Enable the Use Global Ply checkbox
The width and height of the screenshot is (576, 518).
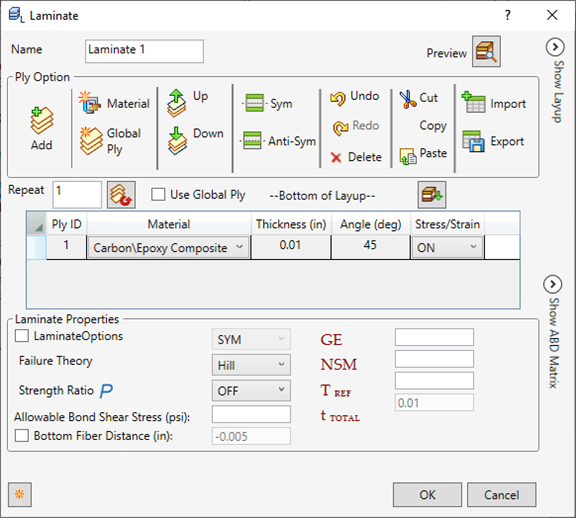coord(158,194)
